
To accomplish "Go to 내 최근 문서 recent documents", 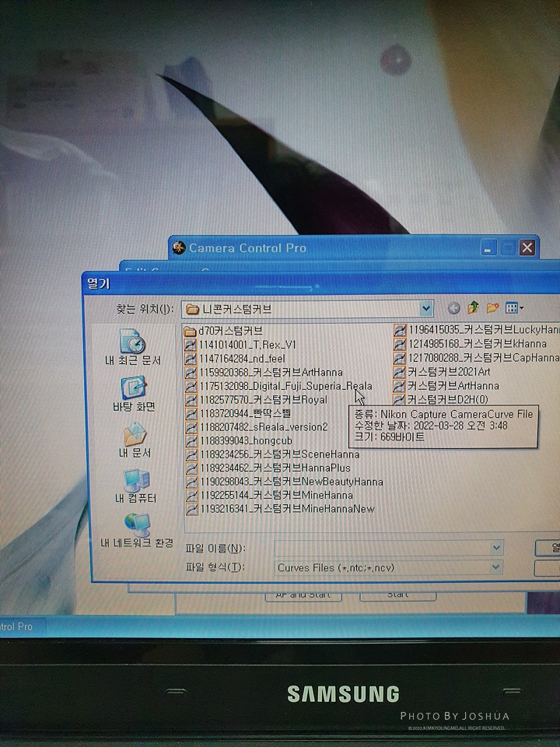I will pos(132,347).
